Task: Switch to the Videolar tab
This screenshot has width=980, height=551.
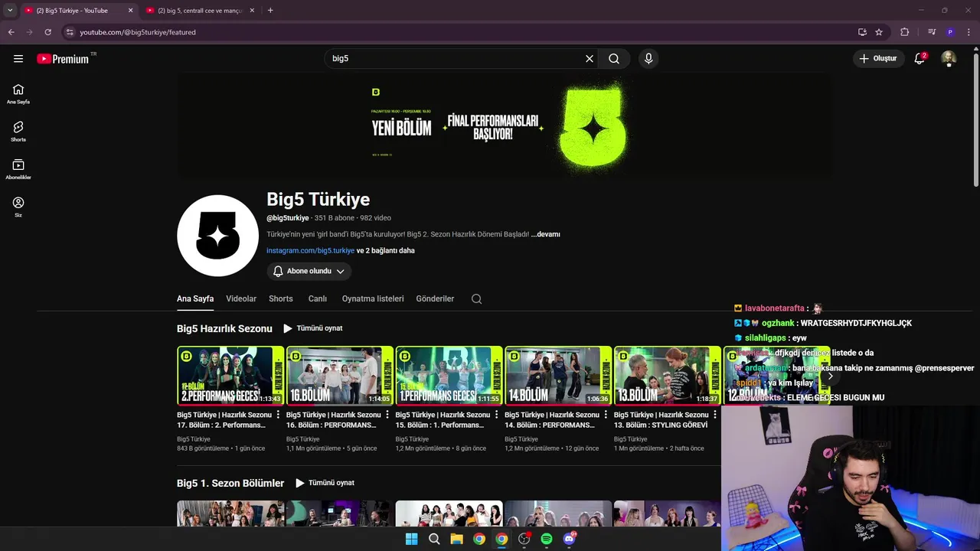Action: [241, 298]
